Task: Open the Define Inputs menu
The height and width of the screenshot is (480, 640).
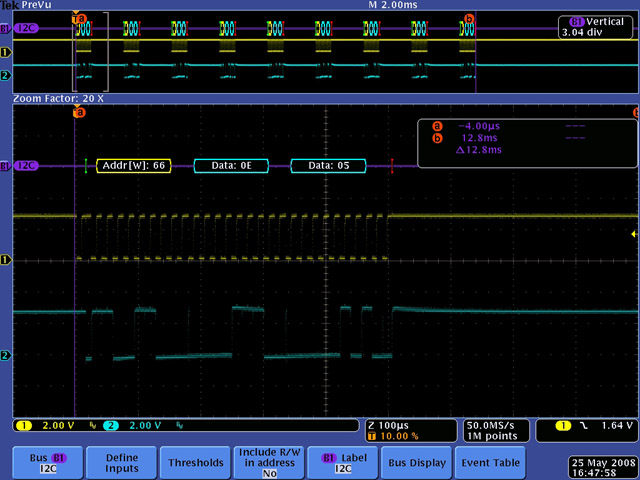Action: coord(121,463)
